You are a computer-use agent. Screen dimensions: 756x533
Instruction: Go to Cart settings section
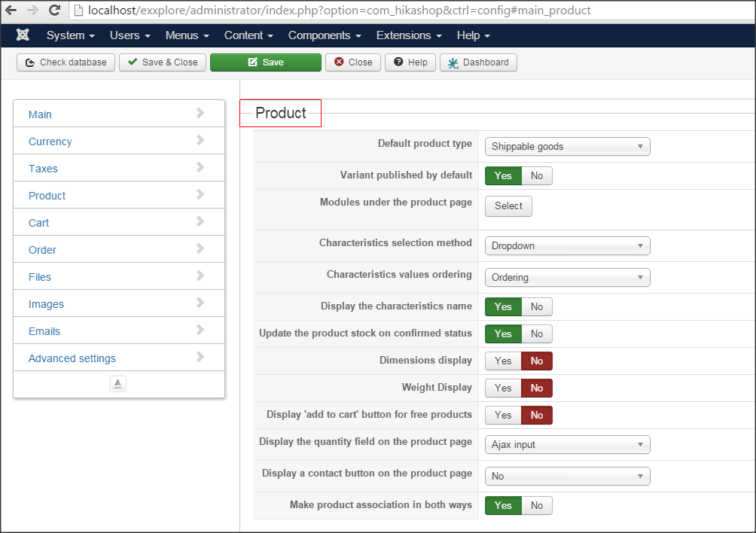(119, 222)
